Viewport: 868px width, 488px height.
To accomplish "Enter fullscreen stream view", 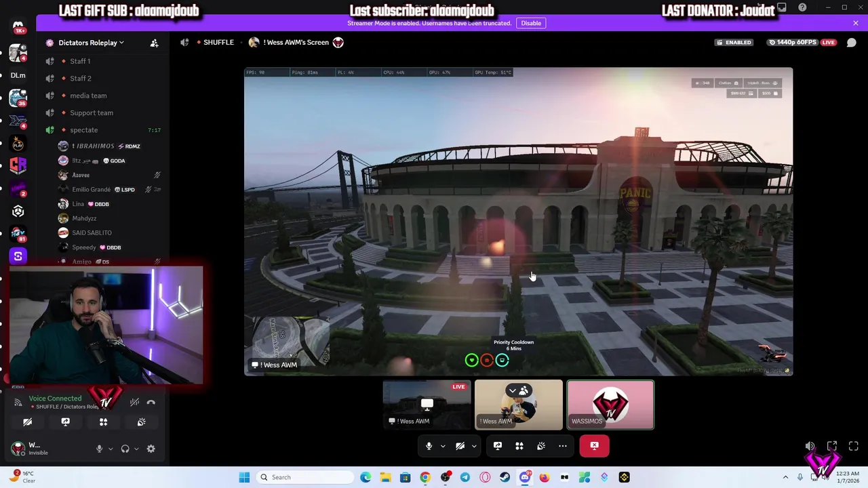I will pyautogui.click(x=854, y=446).
